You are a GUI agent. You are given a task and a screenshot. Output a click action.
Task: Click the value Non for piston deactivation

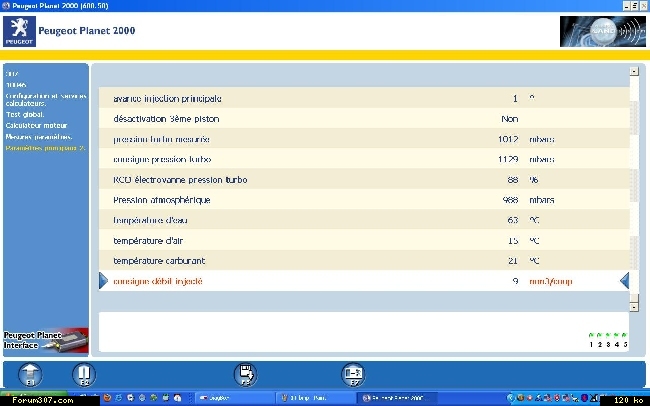click(x=510, y=119)
